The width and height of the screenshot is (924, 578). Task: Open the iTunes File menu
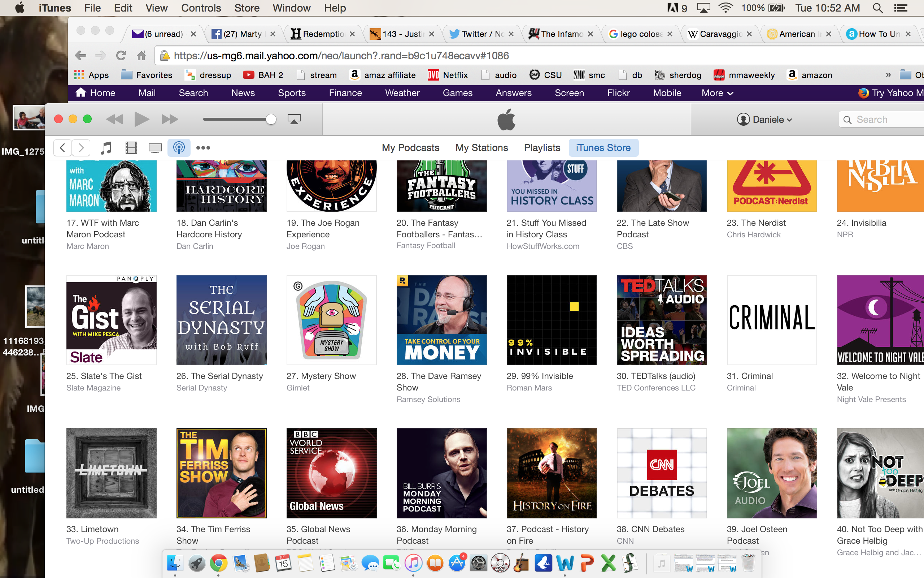(x=92, y=8)
